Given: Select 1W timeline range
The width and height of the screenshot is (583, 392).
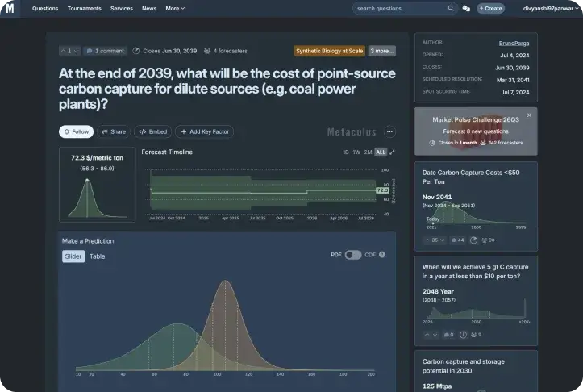Looking at the screenshot, I should tap(356, 152).
